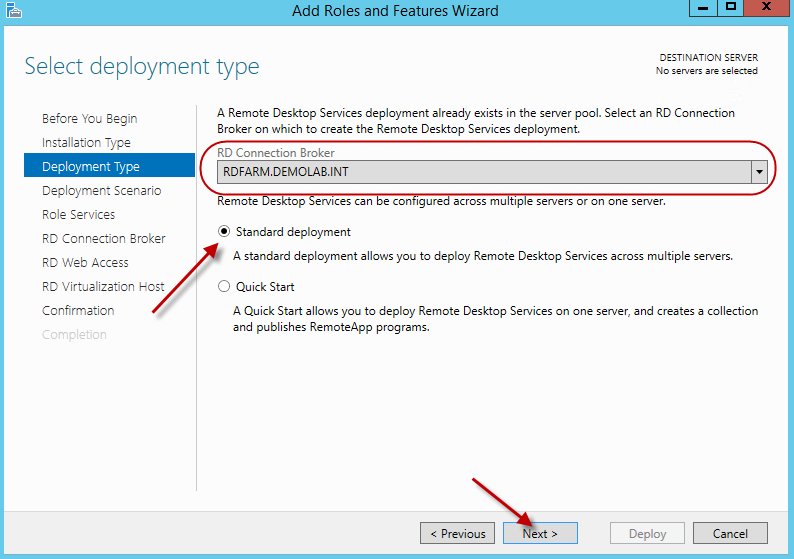
Task: Open the Role Services step
Action: [x=78, y=215]
